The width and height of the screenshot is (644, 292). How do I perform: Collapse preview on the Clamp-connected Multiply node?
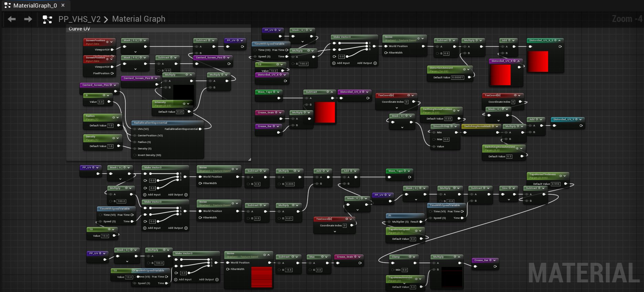(459, 257)
